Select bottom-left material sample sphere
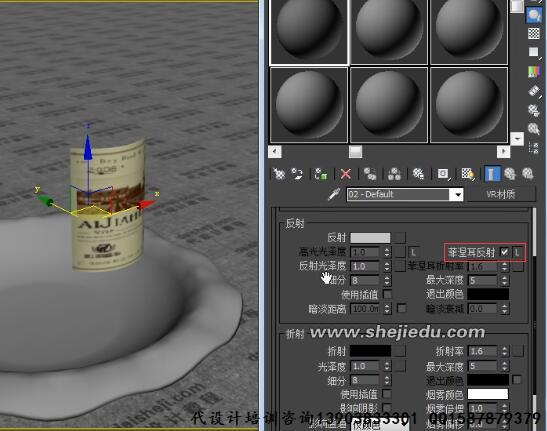547x431 pixels. click(309, 105)
